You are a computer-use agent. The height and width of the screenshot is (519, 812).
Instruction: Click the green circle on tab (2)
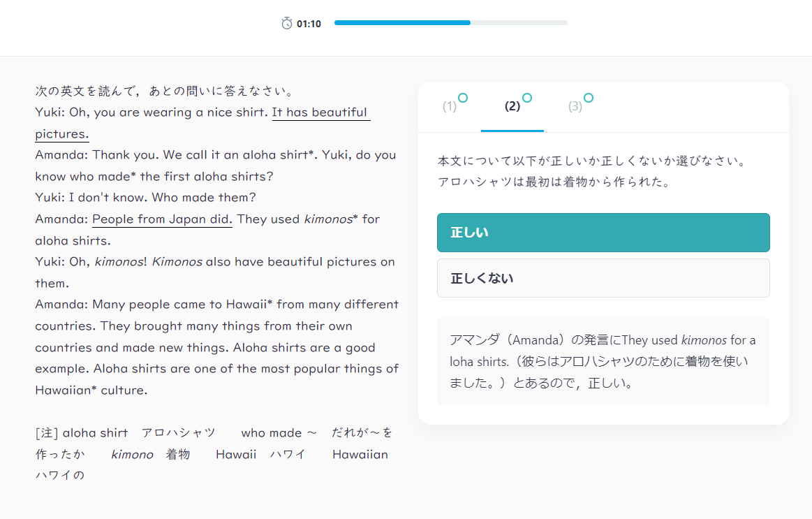[527, 98]
